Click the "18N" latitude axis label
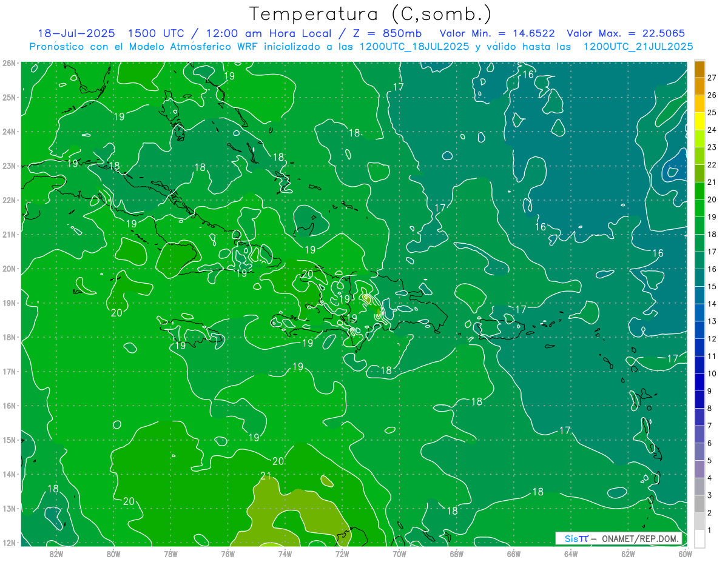 click(9, 337)
